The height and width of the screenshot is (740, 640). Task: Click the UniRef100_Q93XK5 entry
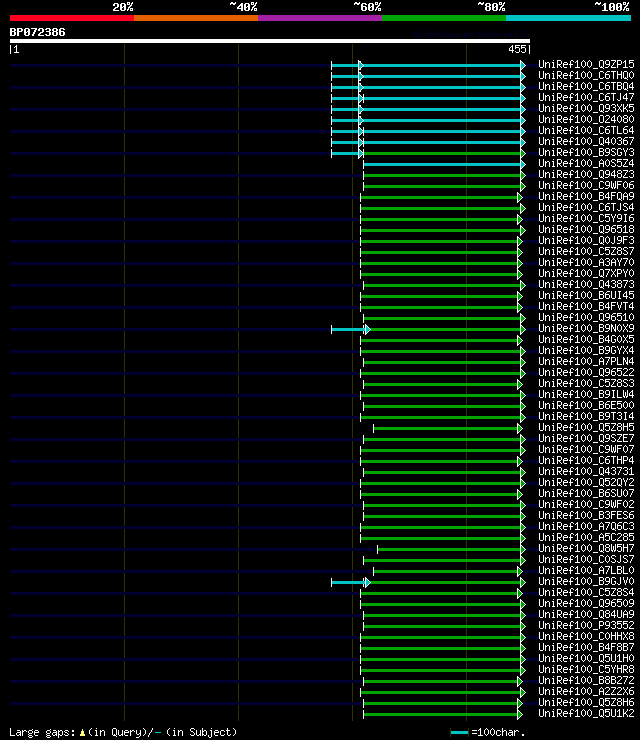[586, 108]
